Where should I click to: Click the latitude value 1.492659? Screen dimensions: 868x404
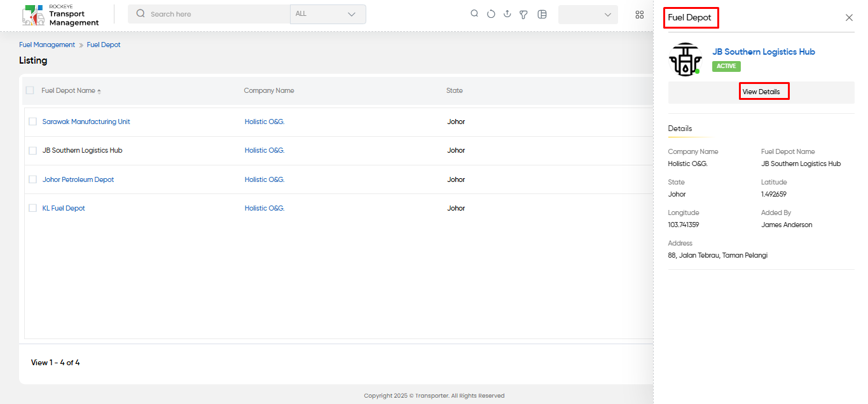774,195
